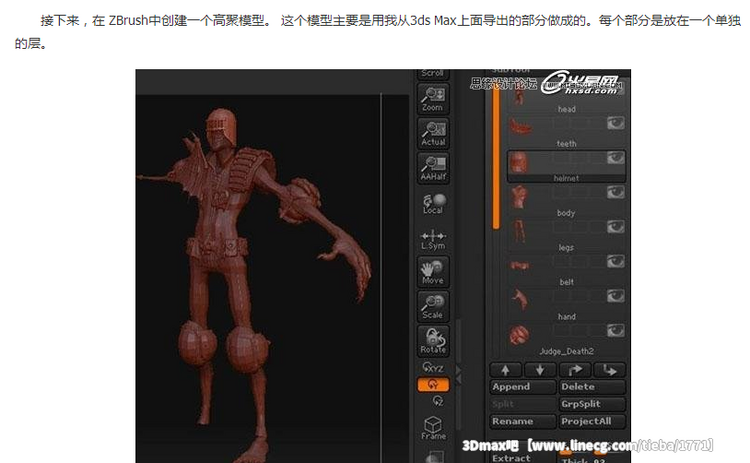Image resolution: width=750 pixels, height=463 pixels.
Task: Select the hand subtool thumbnail
Action: point(519,300)
